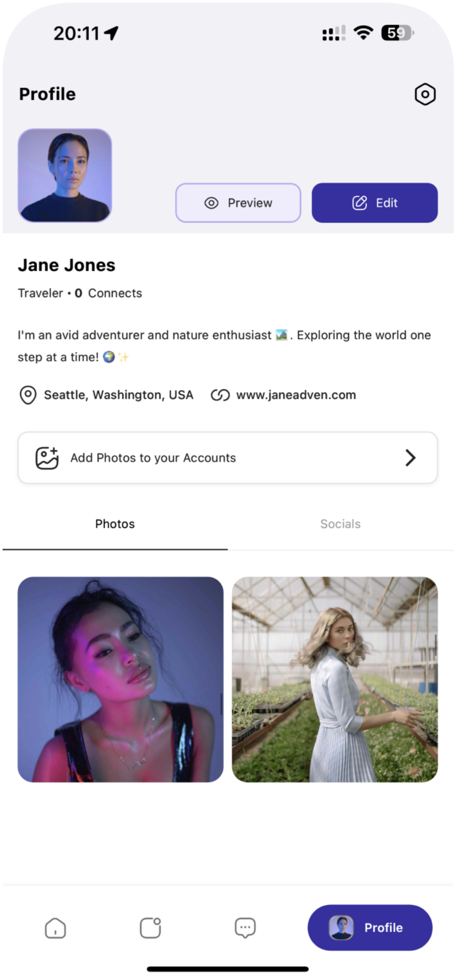This screenshot has width=454, height=980.
Task: Open the greenhouse photo thumbnail
Action: [x=335, y=679]
